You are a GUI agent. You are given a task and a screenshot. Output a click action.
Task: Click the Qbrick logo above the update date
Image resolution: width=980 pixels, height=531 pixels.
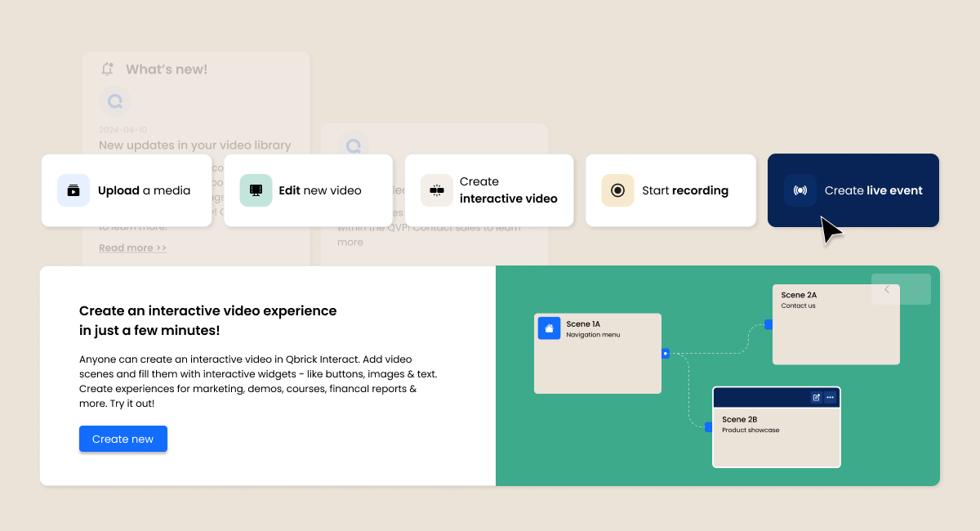[114, 100]
